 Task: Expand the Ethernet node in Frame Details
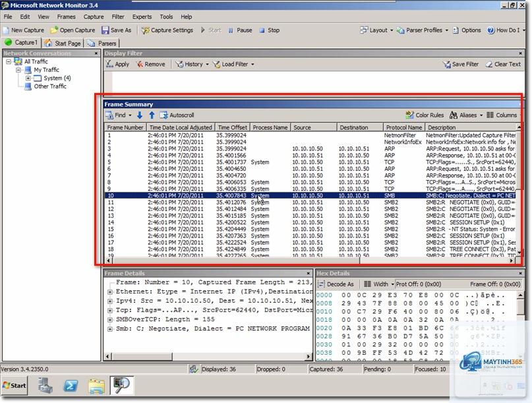click(110, 292)
